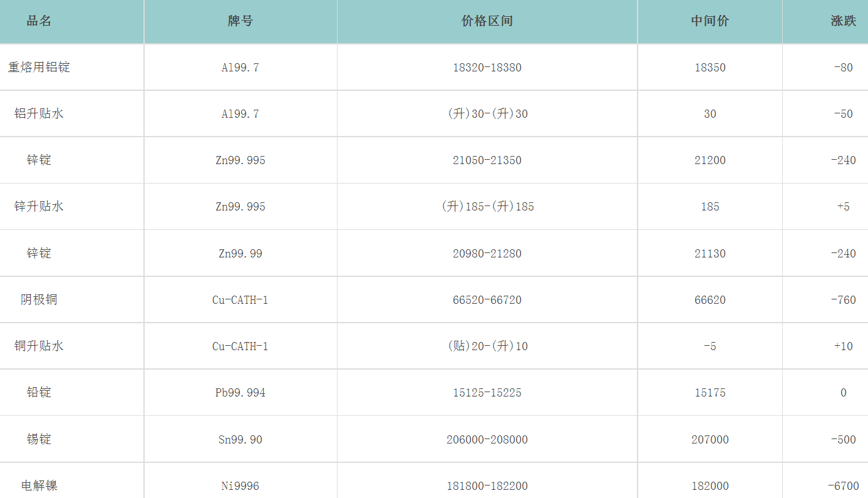Viewport: 868px width, 498px height.
Task: Select the 锡锭 product name
Action: click(39, 440)
